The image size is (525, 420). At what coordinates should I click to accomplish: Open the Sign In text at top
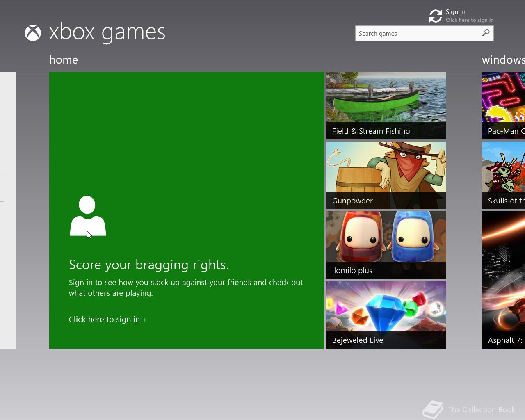click(455, 12)
